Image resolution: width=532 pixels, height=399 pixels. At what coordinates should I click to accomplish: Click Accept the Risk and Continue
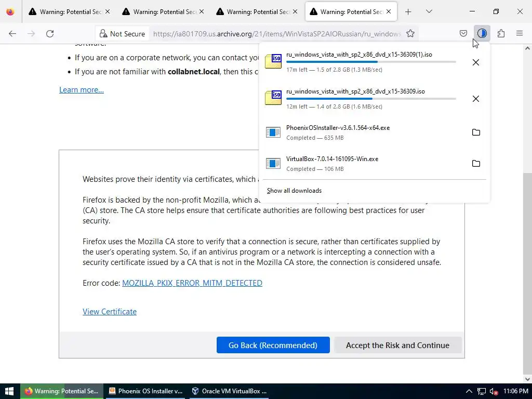coord(397,345)
